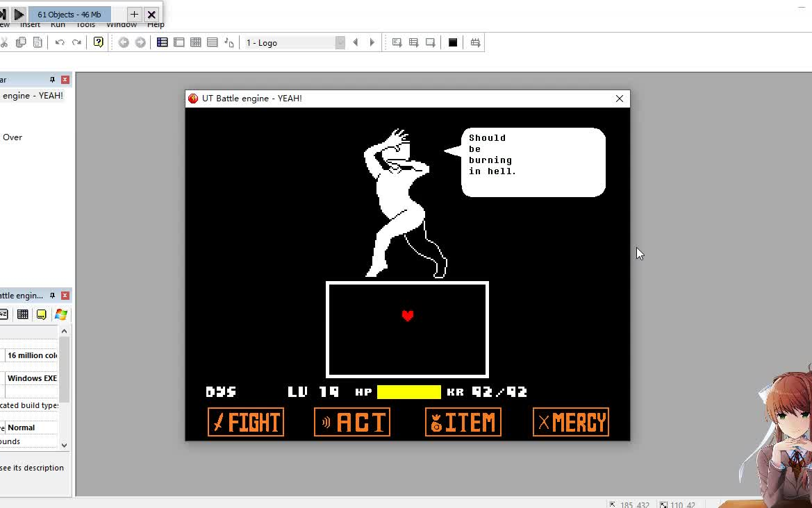Open the Tools menu
812x508 pixels.
click(x=85, y=25)
